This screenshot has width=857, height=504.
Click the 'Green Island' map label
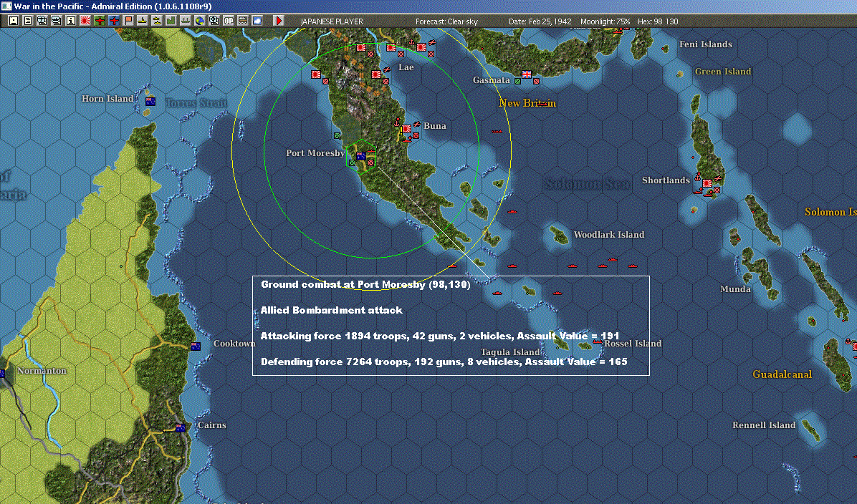(723, 72)
